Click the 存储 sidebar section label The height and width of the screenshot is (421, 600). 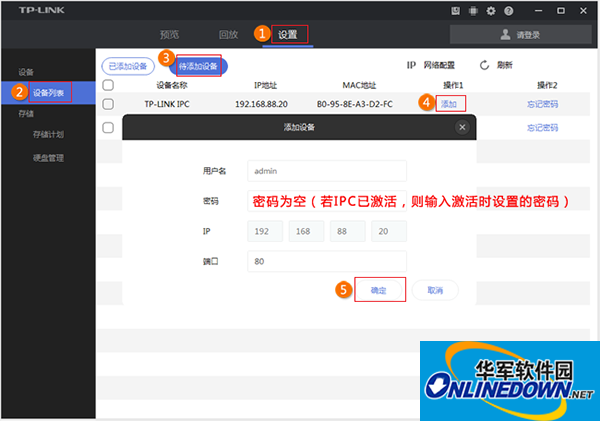26,114
